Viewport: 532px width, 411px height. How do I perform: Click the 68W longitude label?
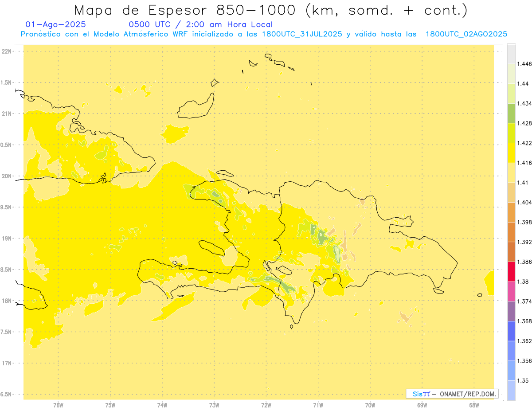[474, 405]
